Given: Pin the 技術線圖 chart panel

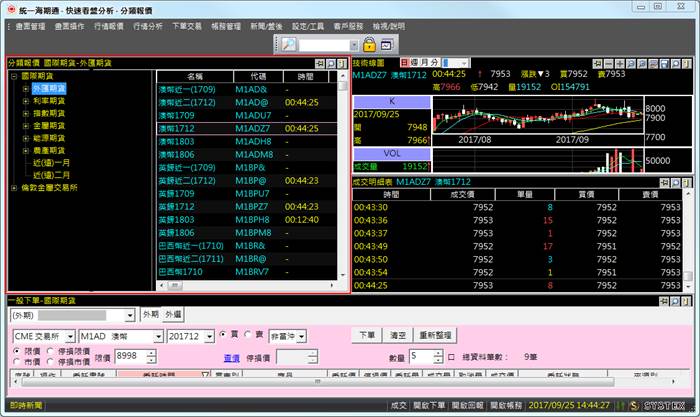Looking at the screenshot, I should click(x=597, y=64).
